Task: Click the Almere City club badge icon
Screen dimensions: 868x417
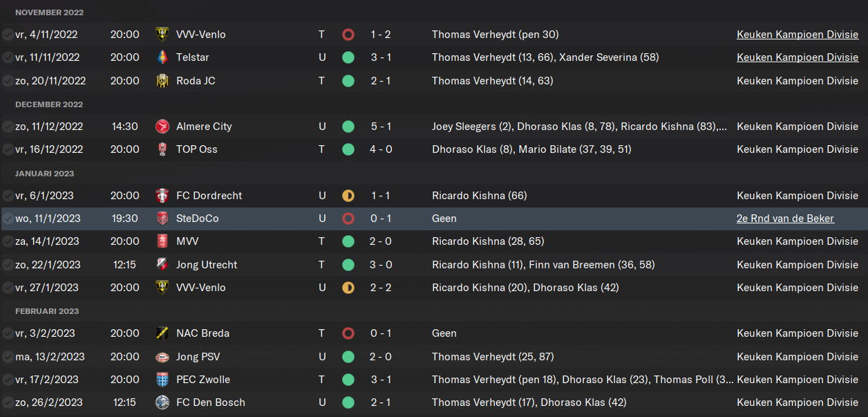Action: (x=162, y=127)
